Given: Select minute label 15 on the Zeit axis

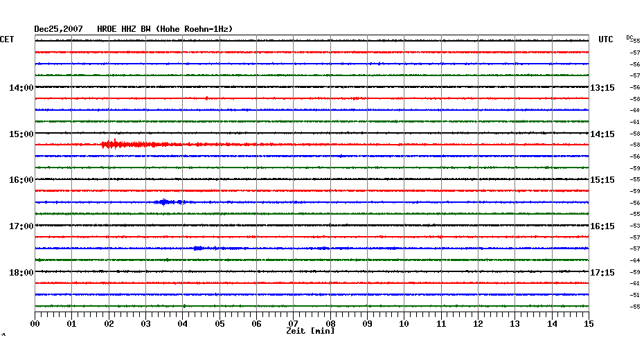Looking at the screenshot, I should tap(589, 324).
